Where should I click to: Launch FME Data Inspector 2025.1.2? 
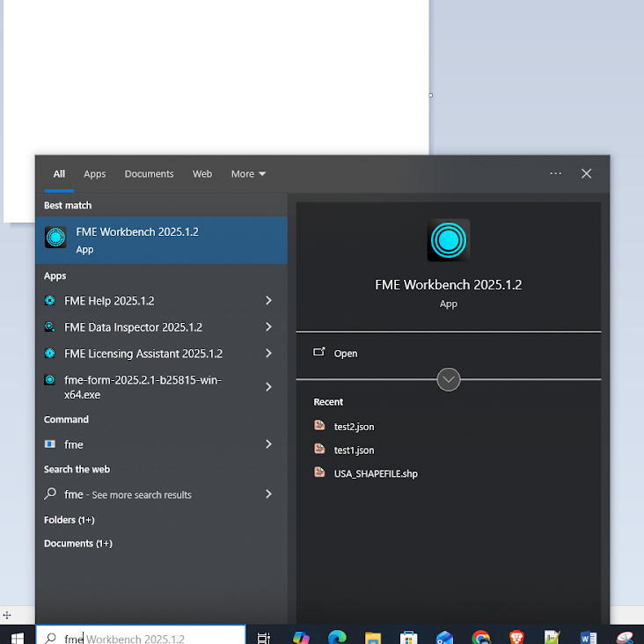[132, 327]
